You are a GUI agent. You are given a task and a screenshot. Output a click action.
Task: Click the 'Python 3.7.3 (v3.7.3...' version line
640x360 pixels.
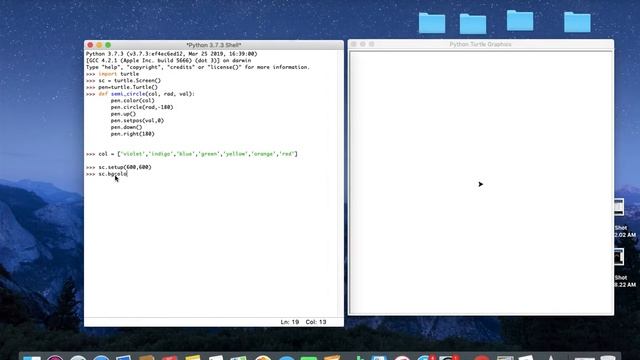[x=171, y=54]
